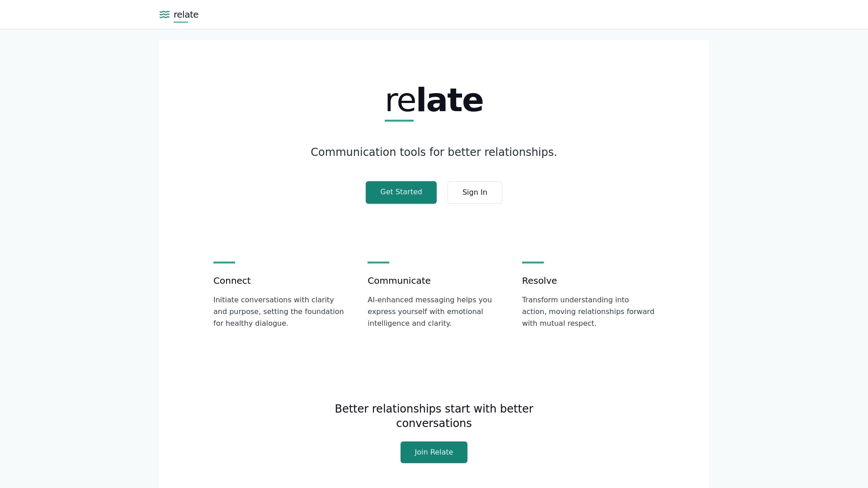Select the Connect feature heading
This screenshot has width=868, height=488.
[x=231, y=281]
